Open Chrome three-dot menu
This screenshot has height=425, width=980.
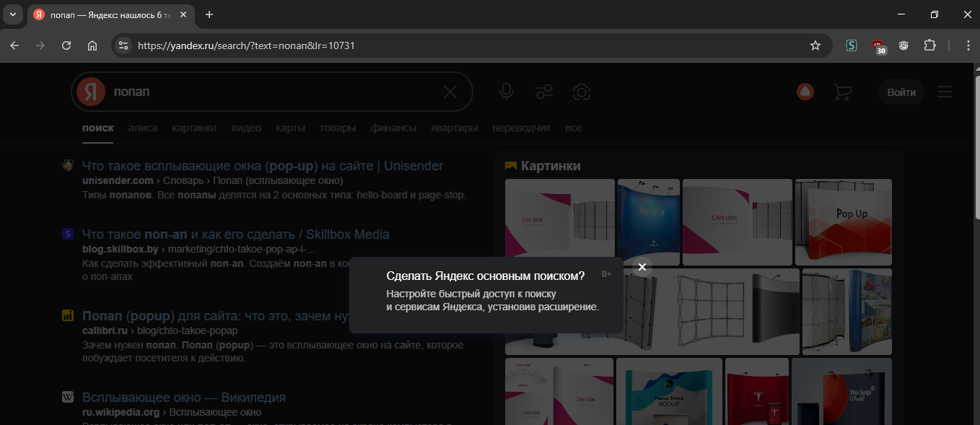968,45
